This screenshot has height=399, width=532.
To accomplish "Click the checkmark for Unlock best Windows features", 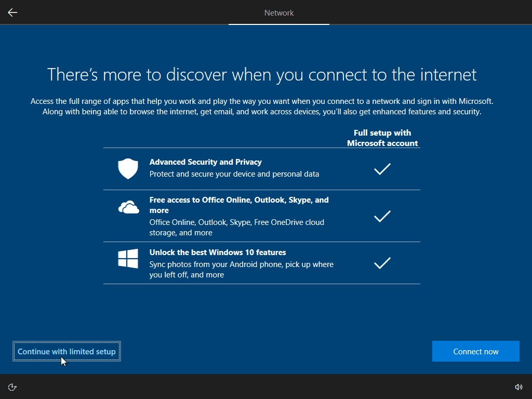I will 382,263.
